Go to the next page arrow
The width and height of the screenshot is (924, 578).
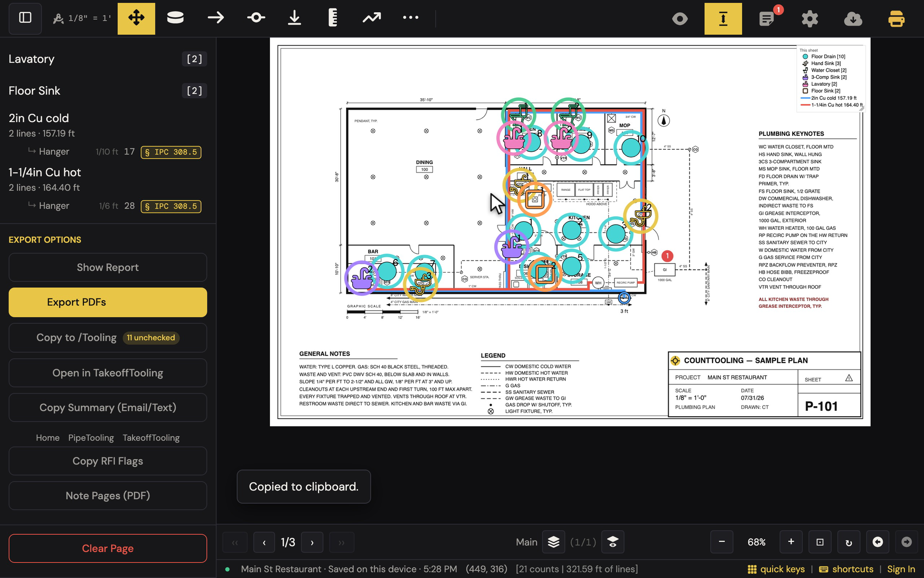[x=312, y=542]
